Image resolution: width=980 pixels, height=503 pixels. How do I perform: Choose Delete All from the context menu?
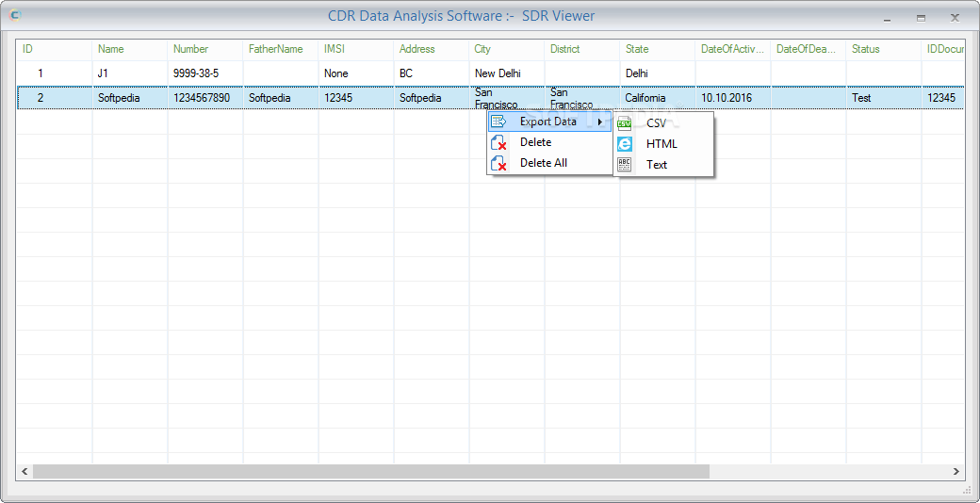coord(549,163)
